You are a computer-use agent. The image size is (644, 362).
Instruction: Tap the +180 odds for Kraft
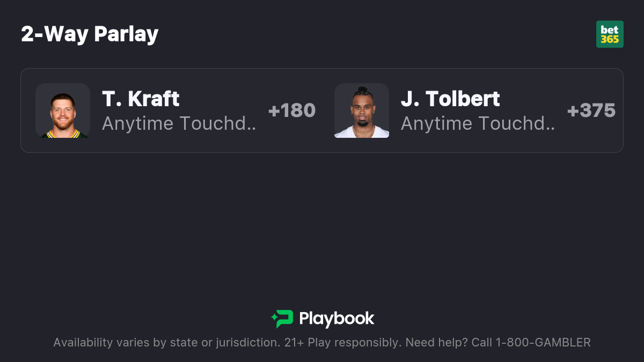point(292,110)
